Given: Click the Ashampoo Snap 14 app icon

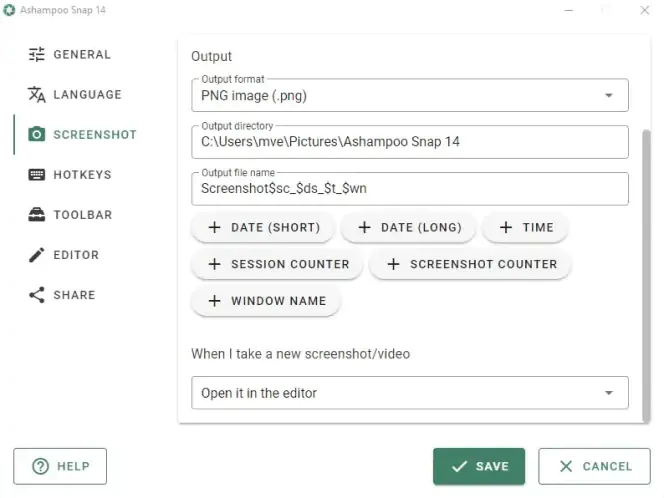Looking at the screenshot, I should tap(10, 10).
